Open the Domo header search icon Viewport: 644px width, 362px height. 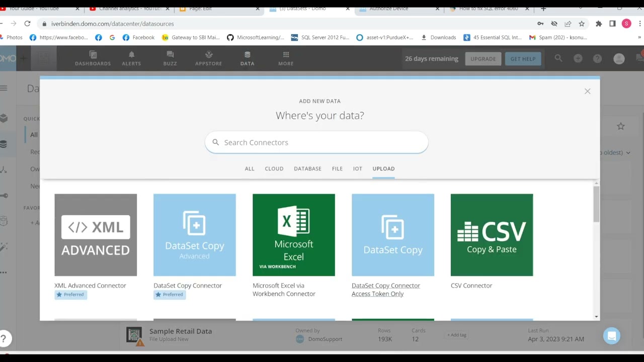558,59
